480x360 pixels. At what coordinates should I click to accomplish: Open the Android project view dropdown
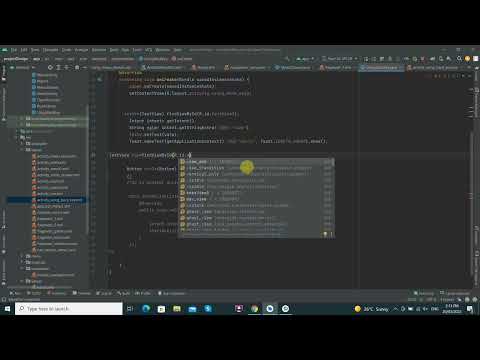(x=23, y=67)
